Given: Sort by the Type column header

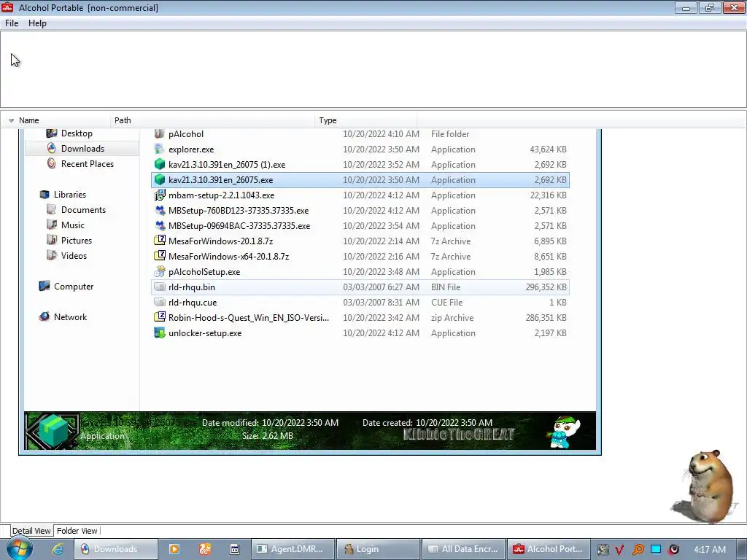Looking at the screenshot, I should point(328,120).
